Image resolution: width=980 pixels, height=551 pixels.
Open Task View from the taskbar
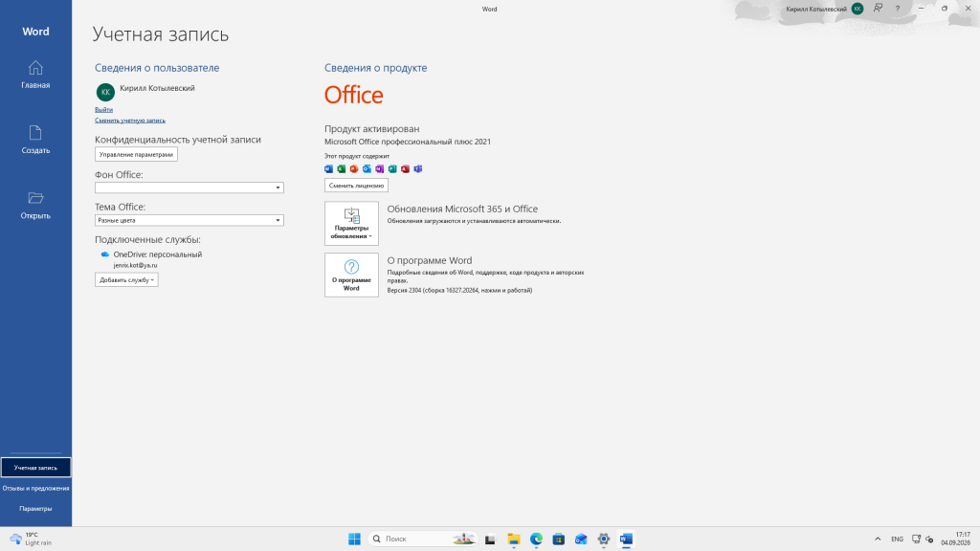490,539
